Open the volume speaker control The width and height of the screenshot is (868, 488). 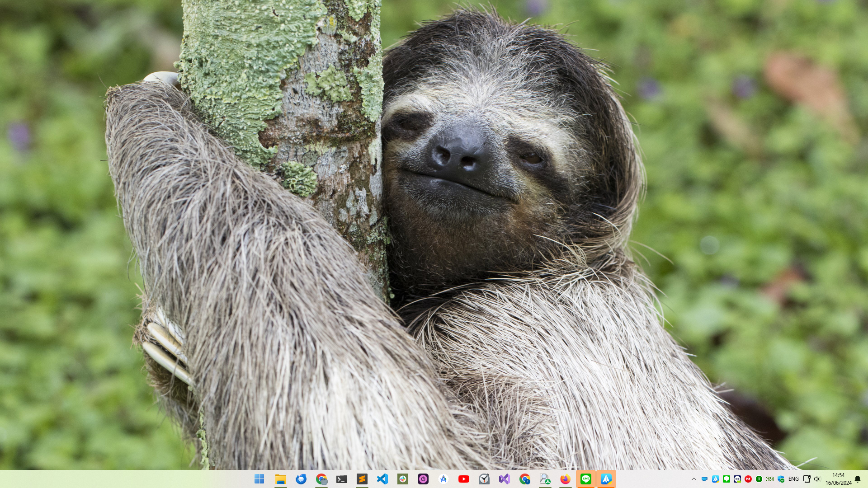817,479
